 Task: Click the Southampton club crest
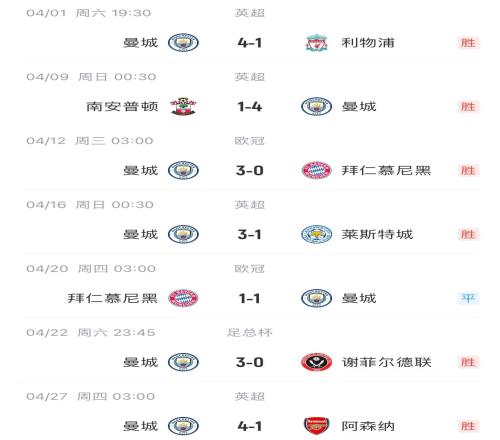click(183, 107)
